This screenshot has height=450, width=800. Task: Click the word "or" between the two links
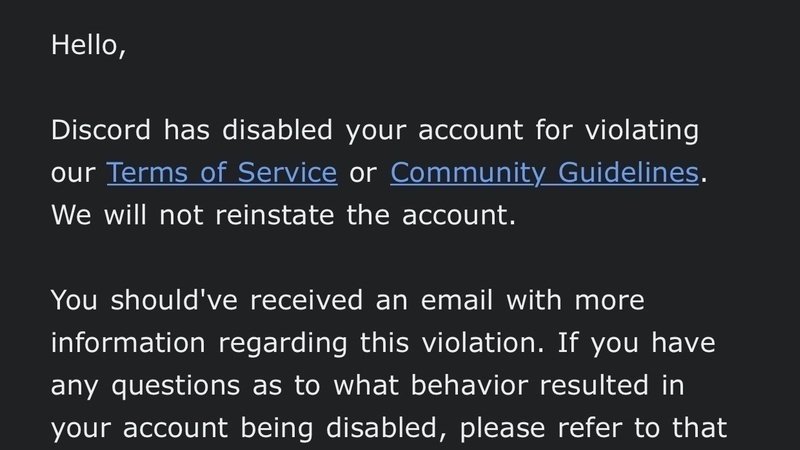(363, 173)
